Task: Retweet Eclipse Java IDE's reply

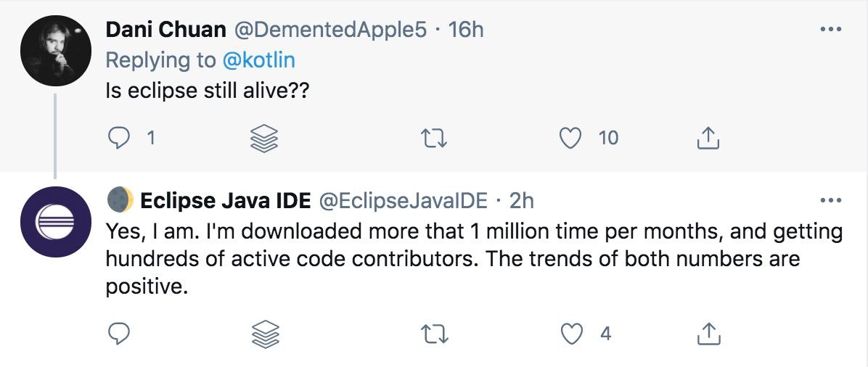Action: [x=434, y=334]
